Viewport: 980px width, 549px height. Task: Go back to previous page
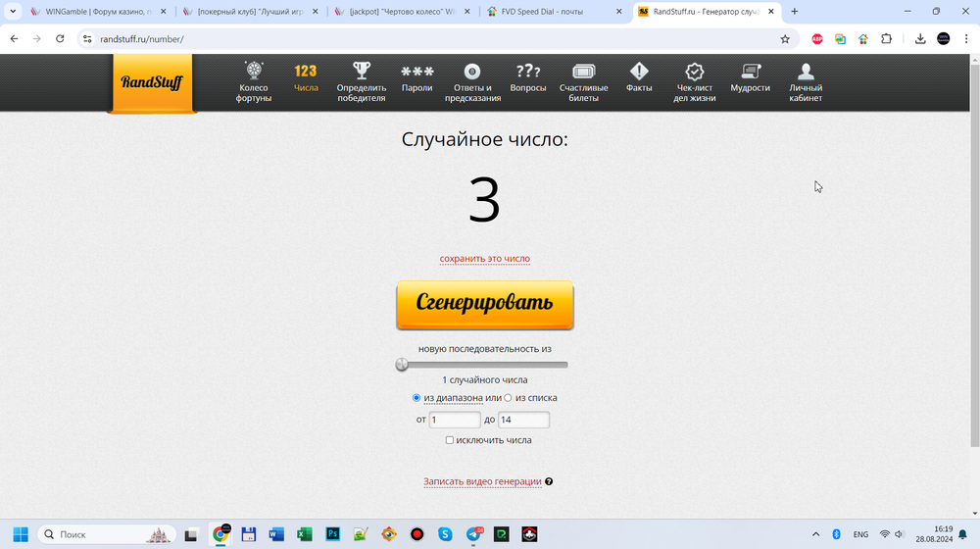coord(14,39)
